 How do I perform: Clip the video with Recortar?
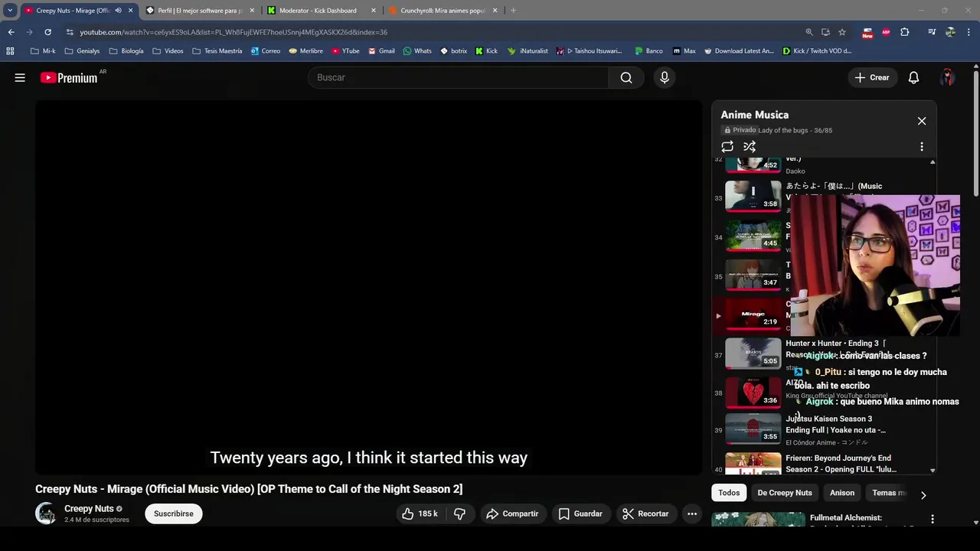pyautogui.click(x=645, y=514)
